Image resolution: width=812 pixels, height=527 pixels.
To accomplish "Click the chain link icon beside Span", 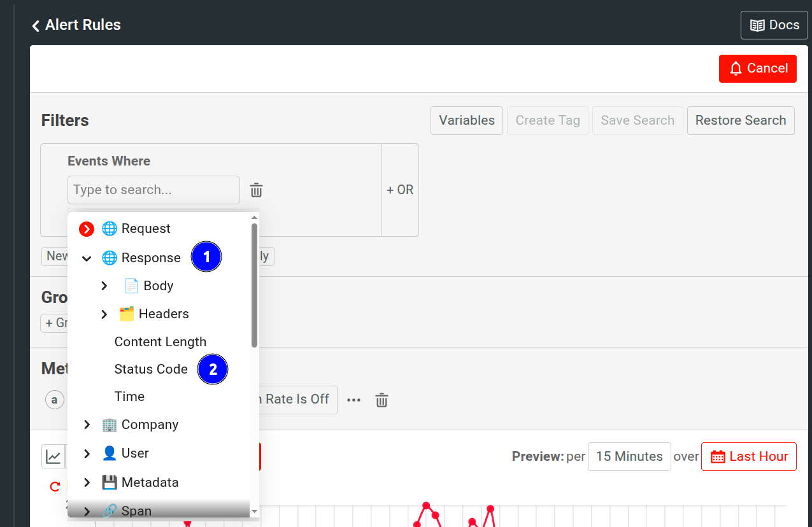I will pos(109,510).
